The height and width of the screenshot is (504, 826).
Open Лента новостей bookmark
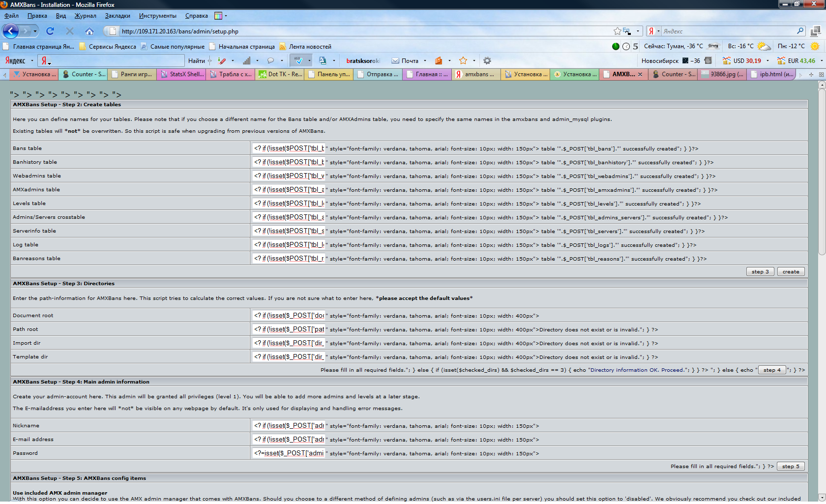(x=305, y=46)
